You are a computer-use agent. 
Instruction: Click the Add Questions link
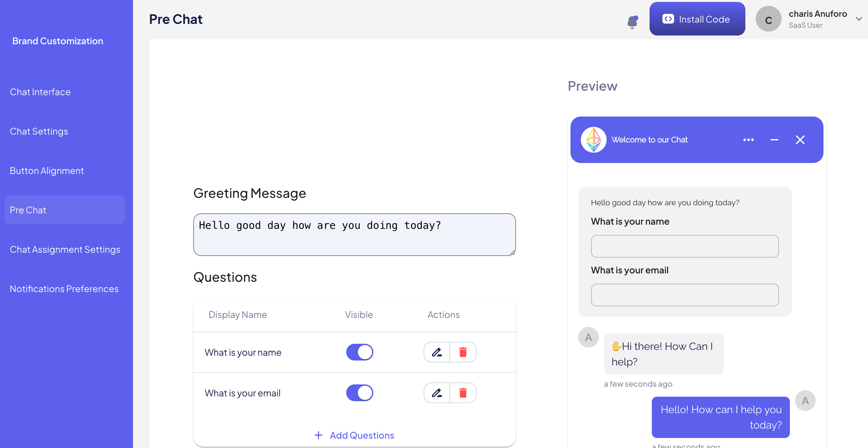(x=354, y=435)
